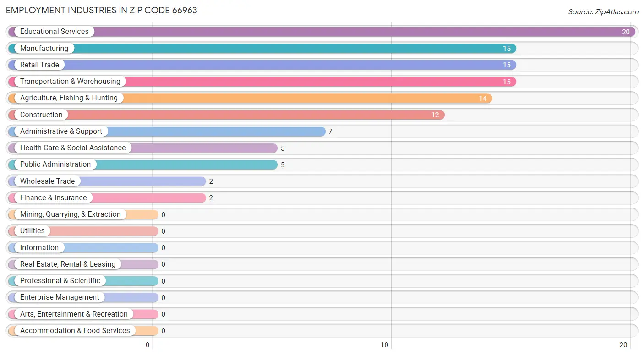
Task: Click the Manufacturing value 15
Action: pyautogui.click(x=507, y=49)
